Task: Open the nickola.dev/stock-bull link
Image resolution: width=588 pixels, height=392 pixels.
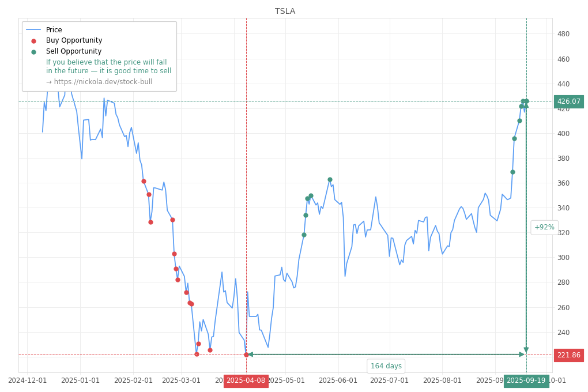Action: click(x=99, y=82)
